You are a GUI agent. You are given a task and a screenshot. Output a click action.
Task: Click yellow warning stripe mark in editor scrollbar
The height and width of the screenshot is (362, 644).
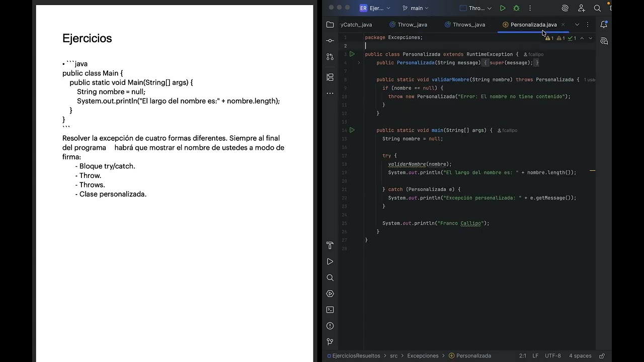coord(592,171)
